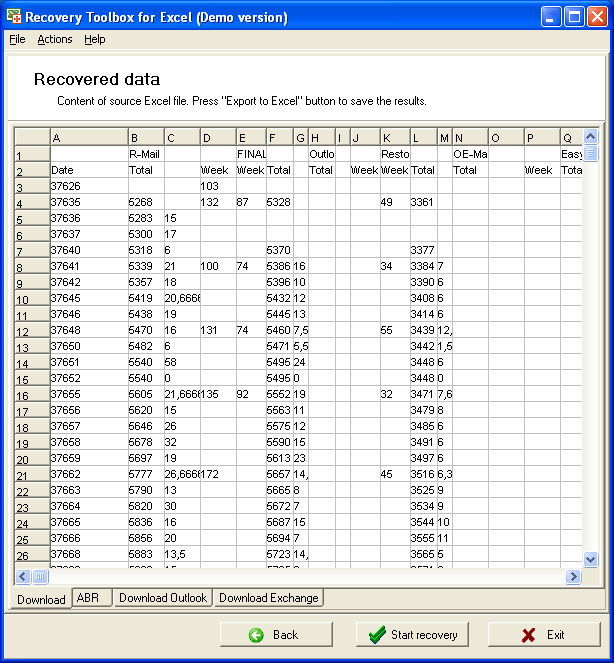
Task: Click cell containing 5328
Action: point(280,202)
